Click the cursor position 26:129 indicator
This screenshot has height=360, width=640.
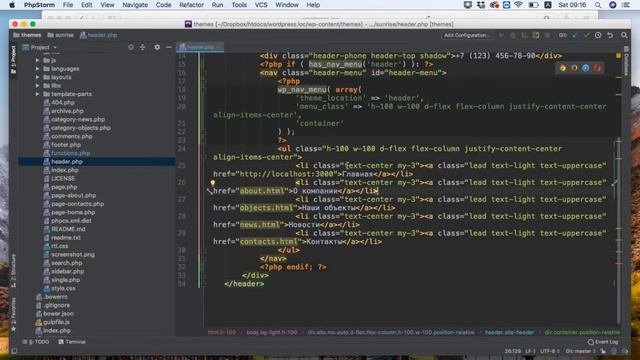512,351
